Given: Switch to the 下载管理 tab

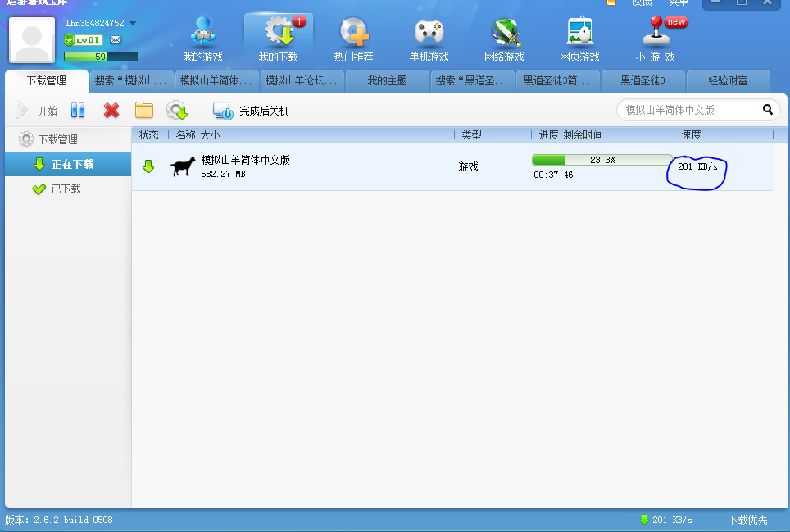Looking at the screenshot, I should (47, 80).
